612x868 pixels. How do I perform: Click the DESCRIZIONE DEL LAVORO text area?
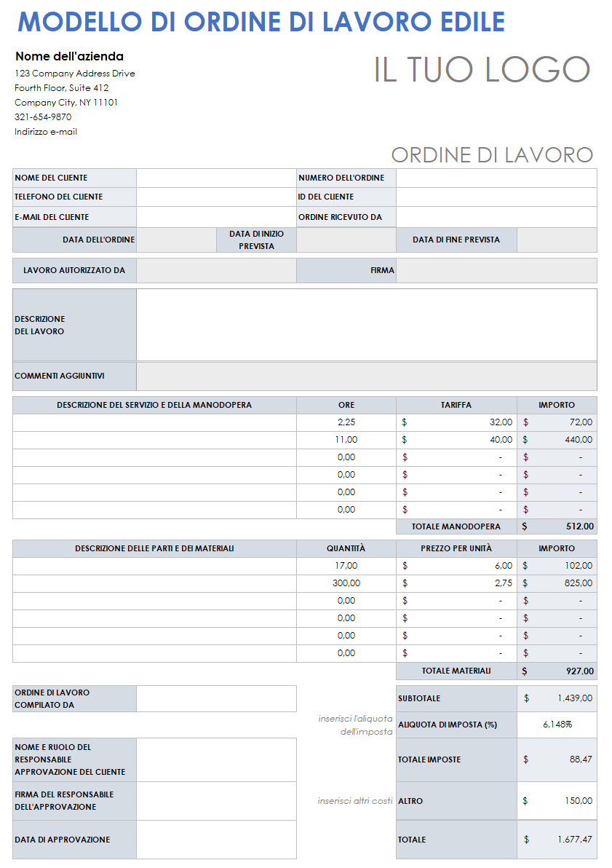[x=367, y=324]
